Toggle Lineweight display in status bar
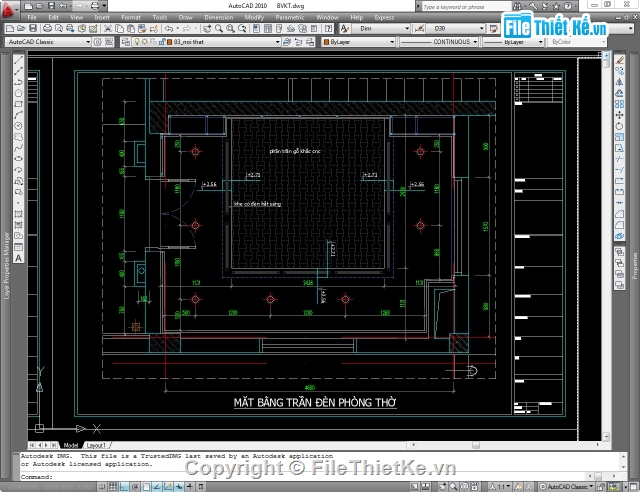The image size is (640, 492). [190, 487]
